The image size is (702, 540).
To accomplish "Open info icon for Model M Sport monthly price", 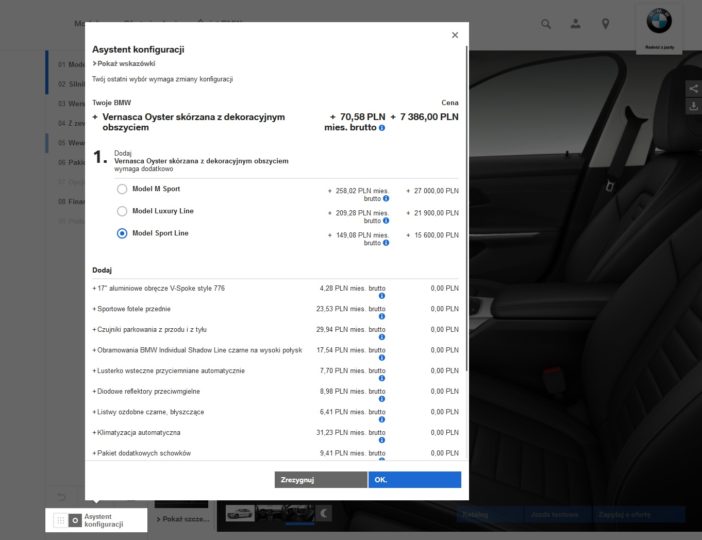I will coord(386,198).
